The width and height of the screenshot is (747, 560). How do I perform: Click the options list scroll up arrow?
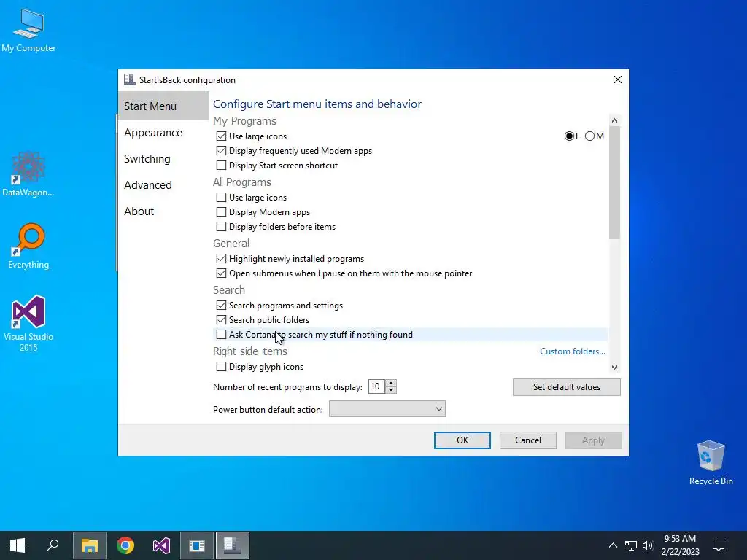pos(614,120)
